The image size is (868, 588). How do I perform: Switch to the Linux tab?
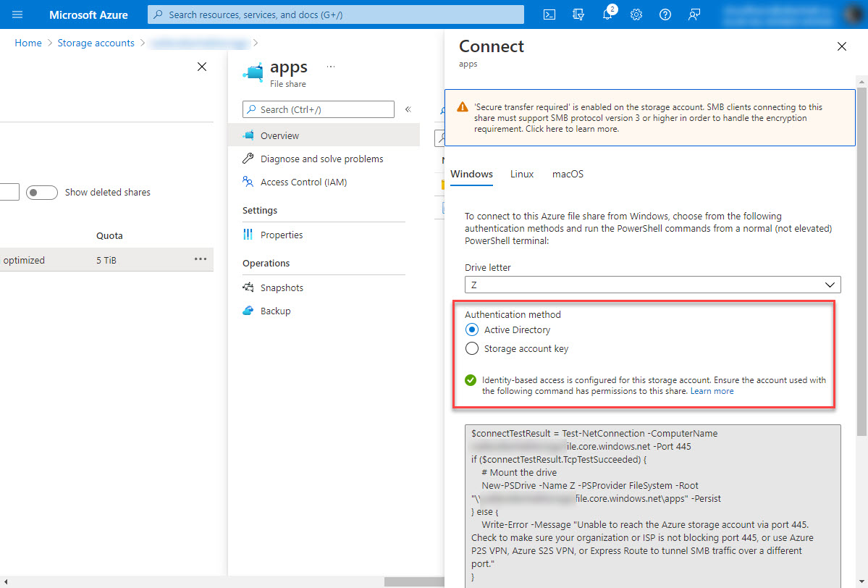[522, 175]
